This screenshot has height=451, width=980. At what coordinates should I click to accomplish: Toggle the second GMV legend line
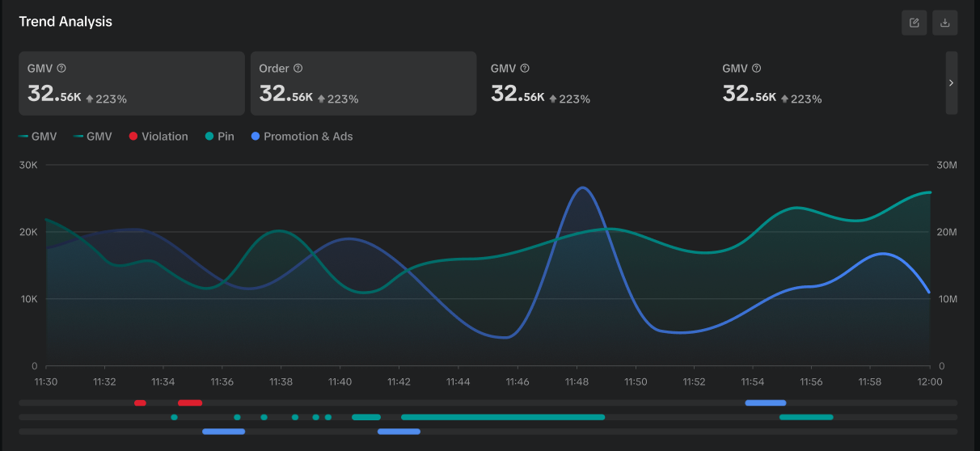click(x=93, y=137)
